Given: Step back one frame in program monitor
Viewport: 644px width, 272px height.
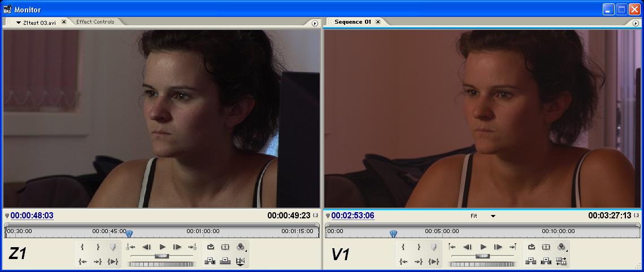Looking at the screenshot, I should [x=468, y=247].
